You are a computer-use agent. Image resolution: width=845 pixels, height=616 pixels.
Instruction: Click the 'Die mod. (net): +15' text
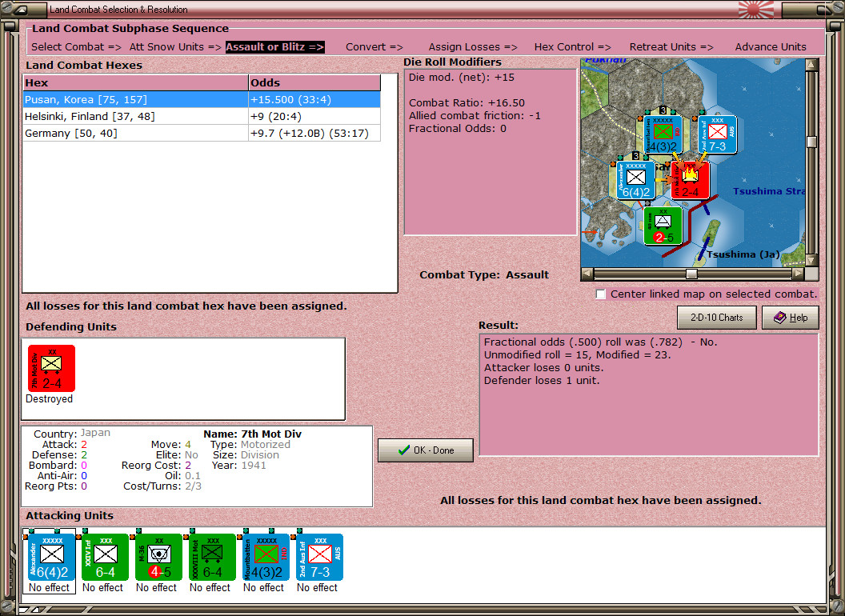[461, 77]
